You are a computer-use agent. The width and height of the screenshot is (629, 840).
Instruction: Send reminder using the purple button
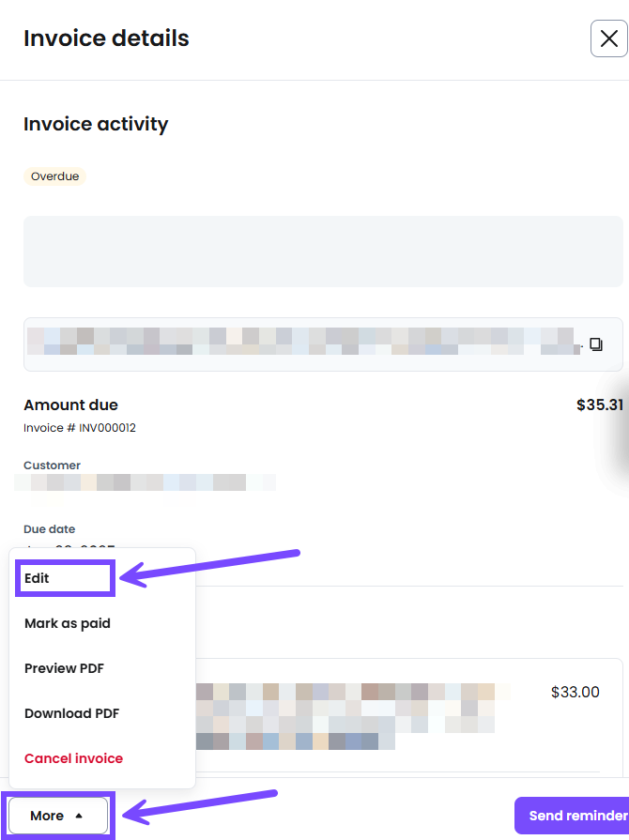[572, 816]
